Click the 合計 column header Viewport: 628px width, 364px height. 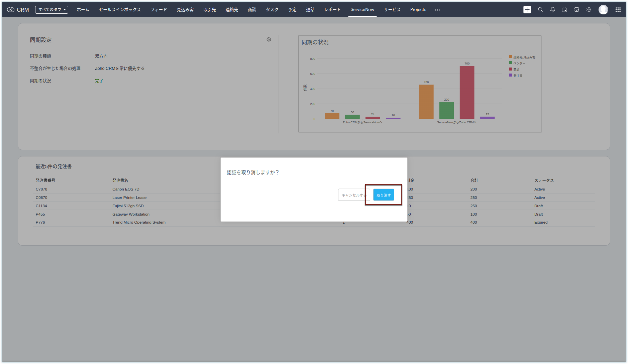(474, 180)
